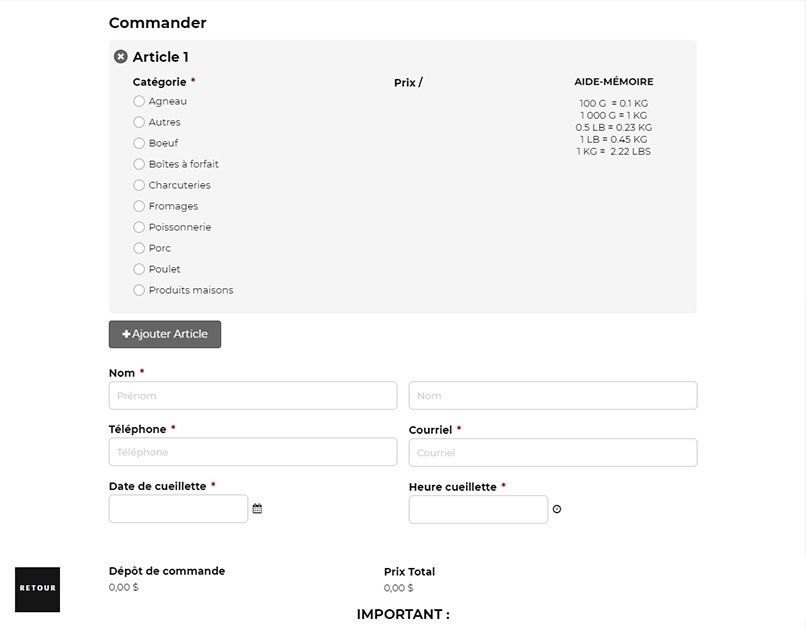Select the Autres category
This screenshot has width=806, height=627.
(x=139, y=122)
